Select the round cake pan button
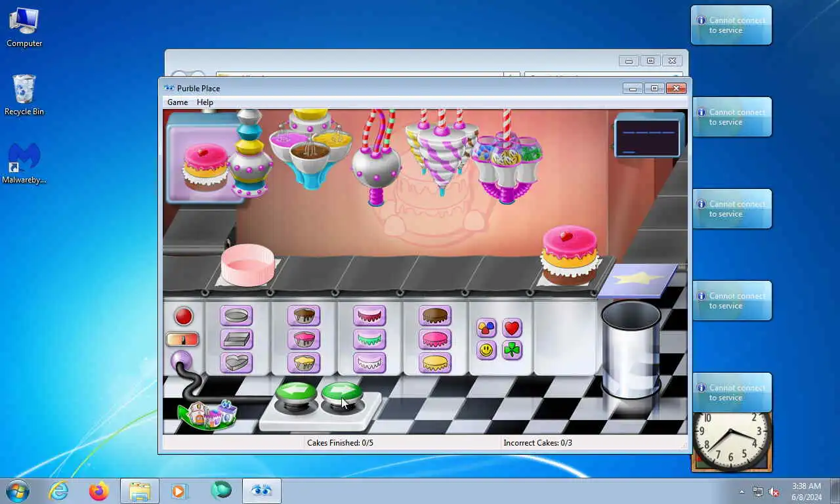This screenshot has width=840, height=504. (236, 316)
